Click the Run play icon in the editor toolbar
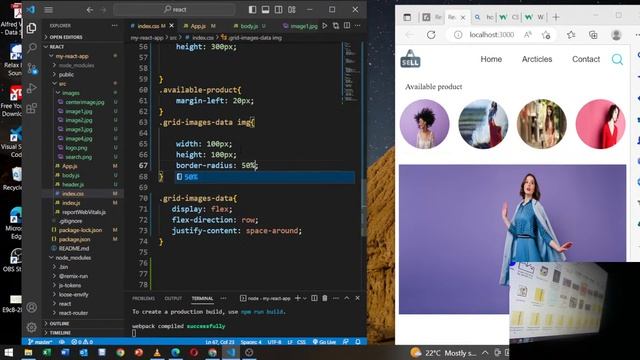640x360 pixels. tap(324, 26)
